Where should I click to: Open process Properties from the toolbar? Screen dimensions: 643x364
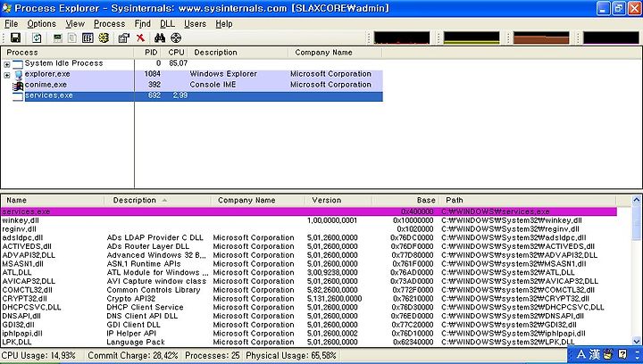[x=123, y=38]
